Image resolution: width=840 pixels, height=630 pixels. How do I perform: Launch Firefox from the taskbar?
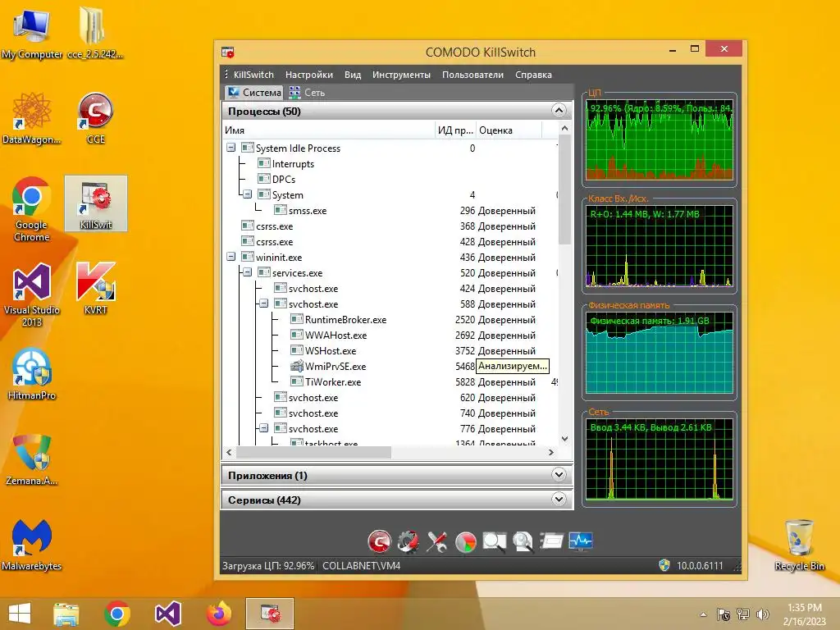[219, 614]
